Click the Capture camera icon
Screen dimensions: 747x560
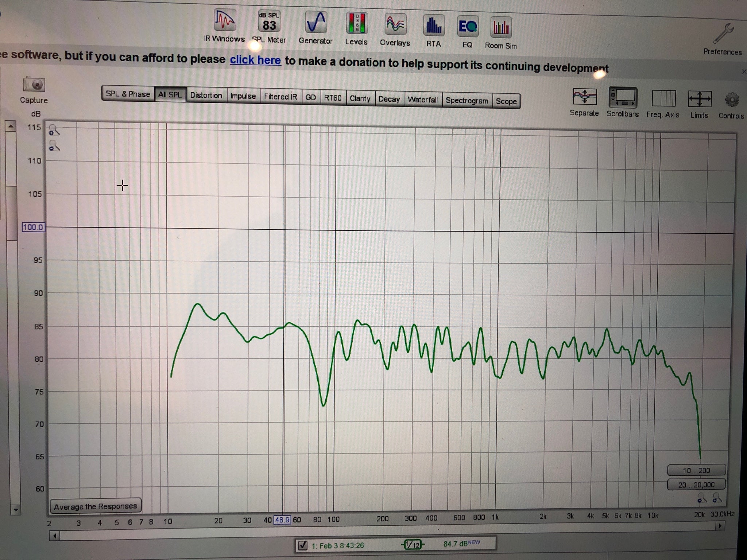tap(34, 85)
